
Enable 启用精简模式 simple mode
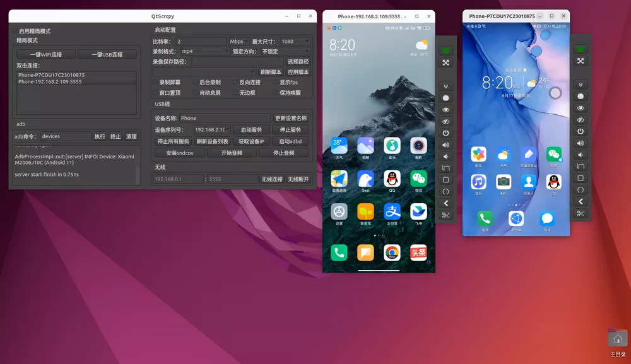(14, 30)
